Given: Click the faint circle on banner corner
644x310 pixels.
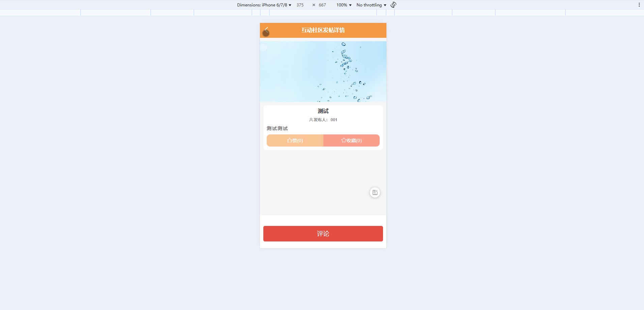Looking at the screenshot, I should click(264, 48).
